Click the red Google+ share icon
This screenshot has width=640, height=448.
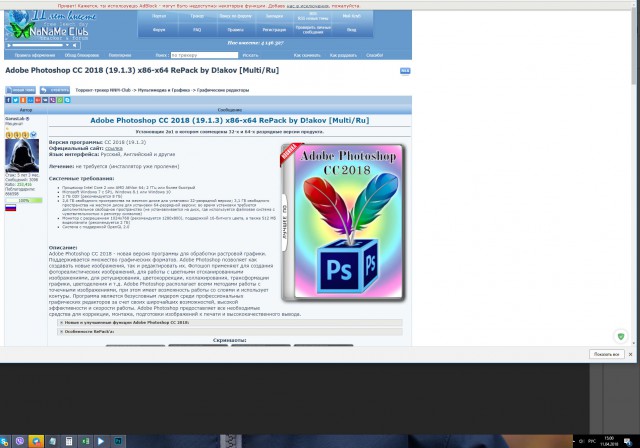pyautogui.click(x=38, y=100)
